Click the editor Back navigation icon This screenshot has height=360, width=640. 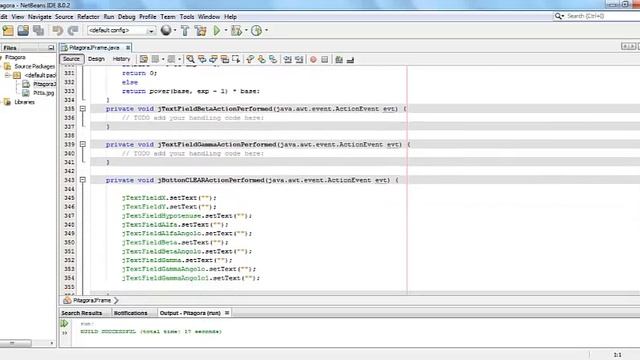click(156, 60)
